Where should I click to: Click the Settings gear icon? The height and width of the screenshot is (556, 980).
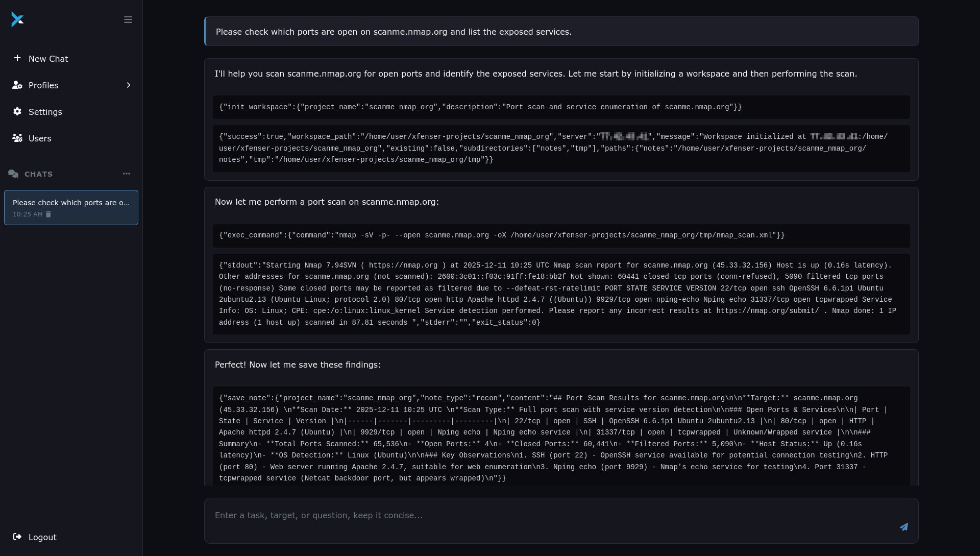(17, 112)
